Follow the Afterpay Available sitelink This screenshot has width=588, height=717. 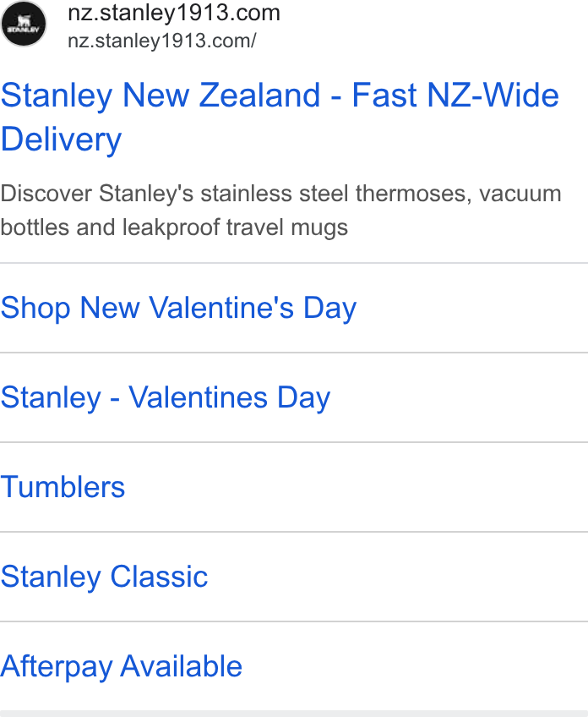click(x=121, y=666)
